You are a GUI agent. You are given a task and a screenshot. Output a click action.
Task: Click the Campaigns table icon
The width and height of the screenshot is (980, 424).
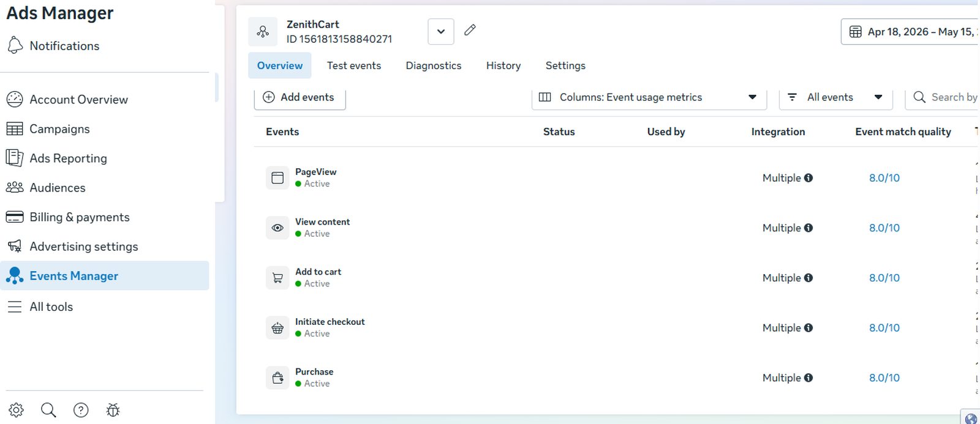pos(15,128)
